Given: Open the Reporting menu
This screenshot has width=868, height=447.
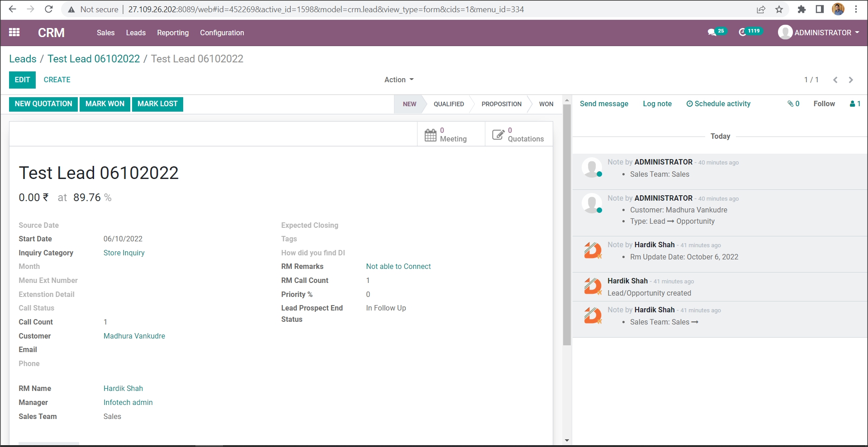Looking at the screenshot, I should 173,33.
